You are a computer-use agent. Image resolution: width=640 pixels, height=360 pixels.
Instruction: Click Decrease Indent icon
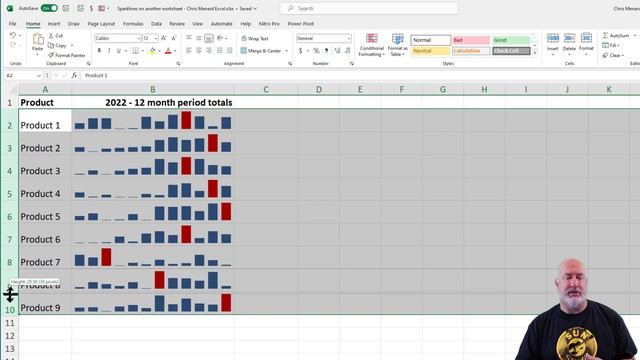(x=220, y=51)
